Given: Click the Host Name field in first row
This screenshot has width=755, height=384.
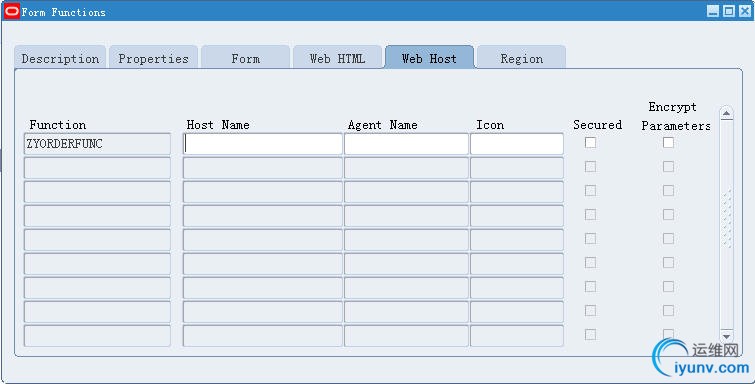Looking at the screenshot, I should click(263, 144).
